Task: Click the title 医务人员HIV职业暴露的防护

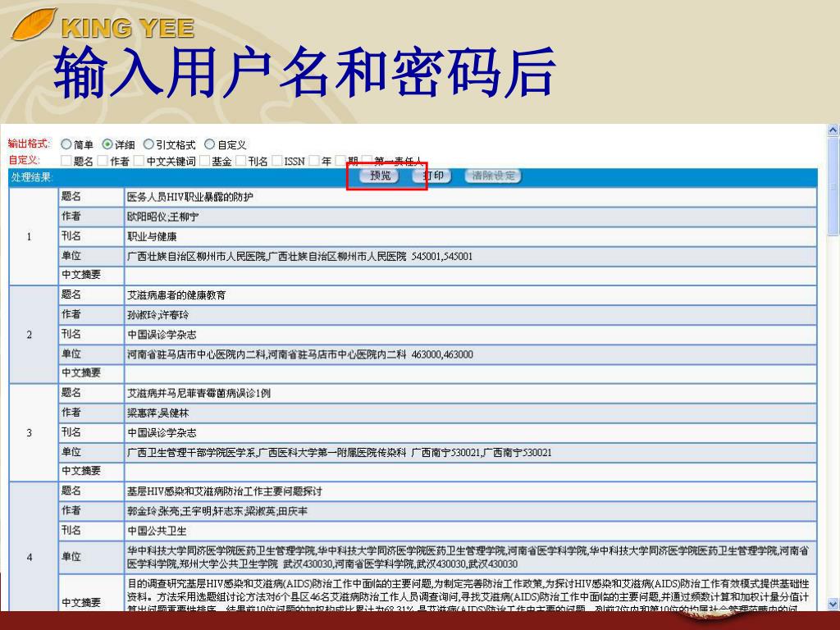Action: [190, 197]
